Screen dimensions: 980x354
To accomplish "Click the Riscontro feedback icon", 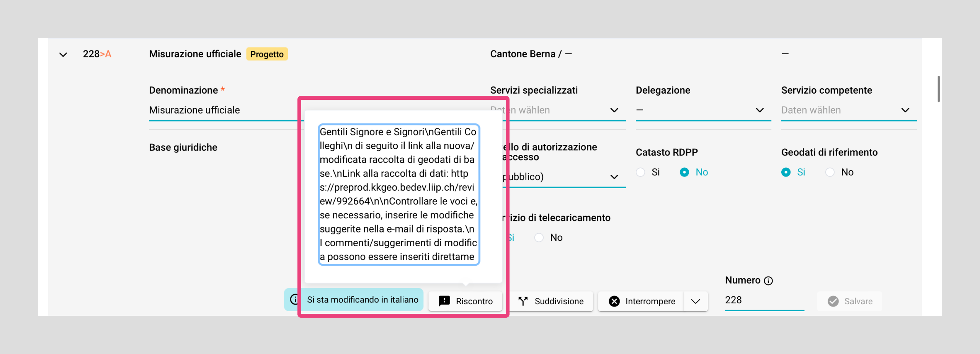I will 444,301.
